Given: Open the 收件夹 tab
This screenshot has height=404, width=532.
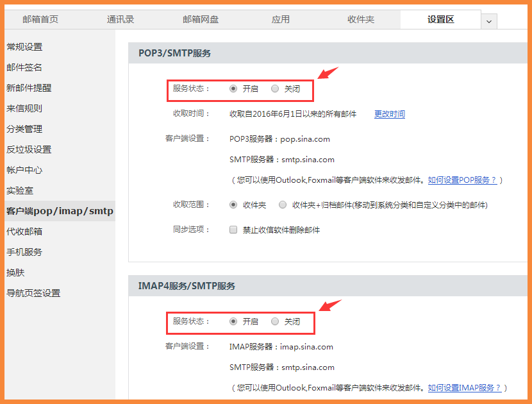Looking at the screenshot, I should tap(361, 19).
